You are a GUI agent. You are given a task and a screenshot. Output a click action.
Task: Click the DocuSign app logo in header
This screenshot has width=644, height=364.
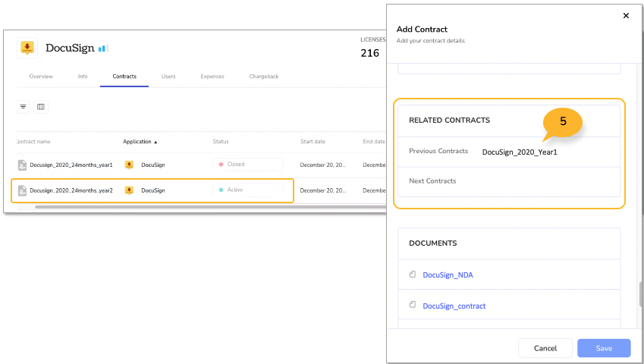pos(27,48)
